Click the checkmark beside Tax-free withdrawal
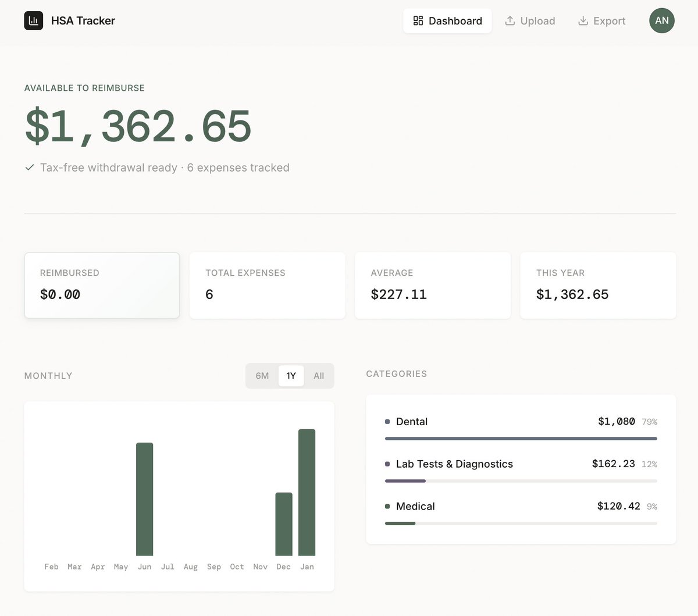 coord(30,168)
